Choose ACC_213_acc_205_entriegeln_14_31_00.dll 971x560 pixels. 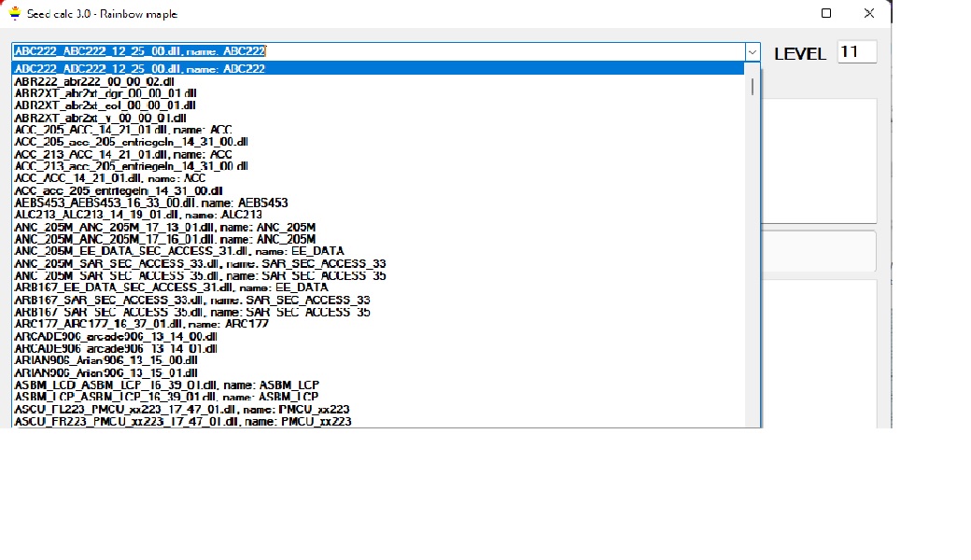coord(378,166)
